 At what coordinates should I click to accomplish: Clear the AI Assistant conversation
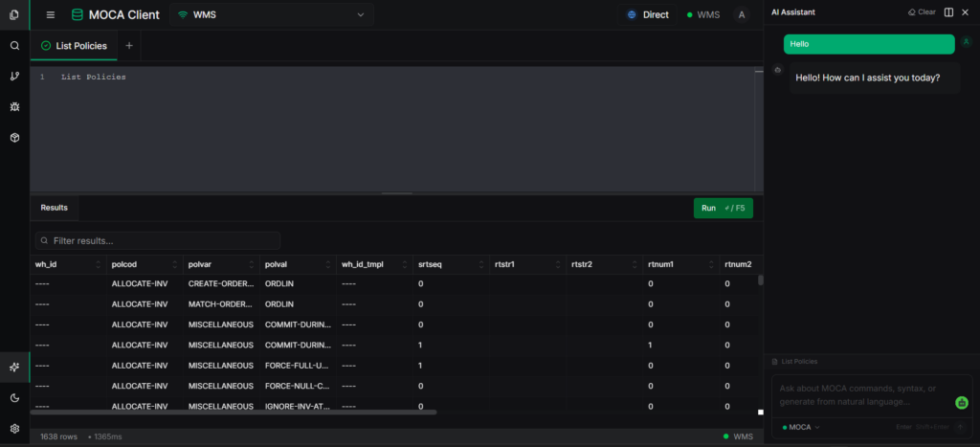click(922, 11)
